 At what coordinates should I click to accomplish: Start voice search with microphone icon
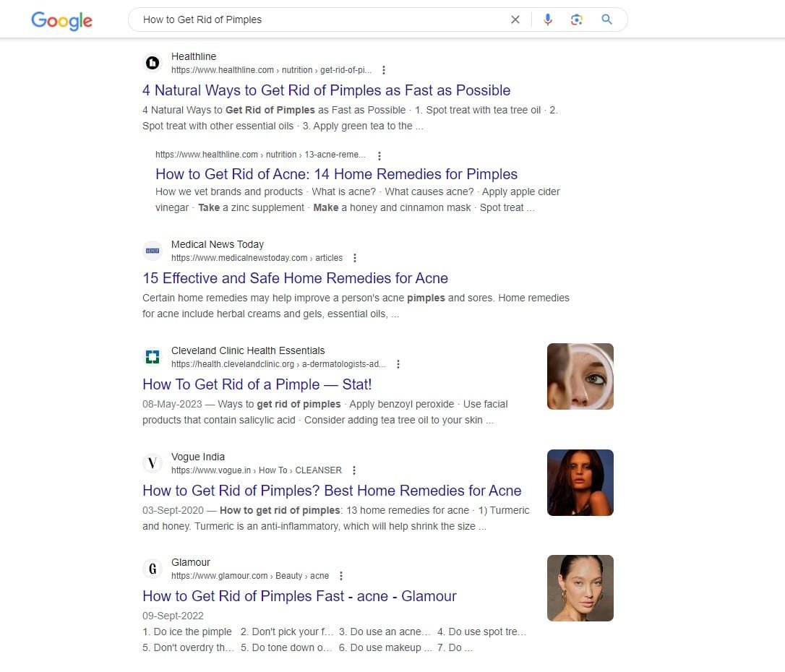[548, 20]
